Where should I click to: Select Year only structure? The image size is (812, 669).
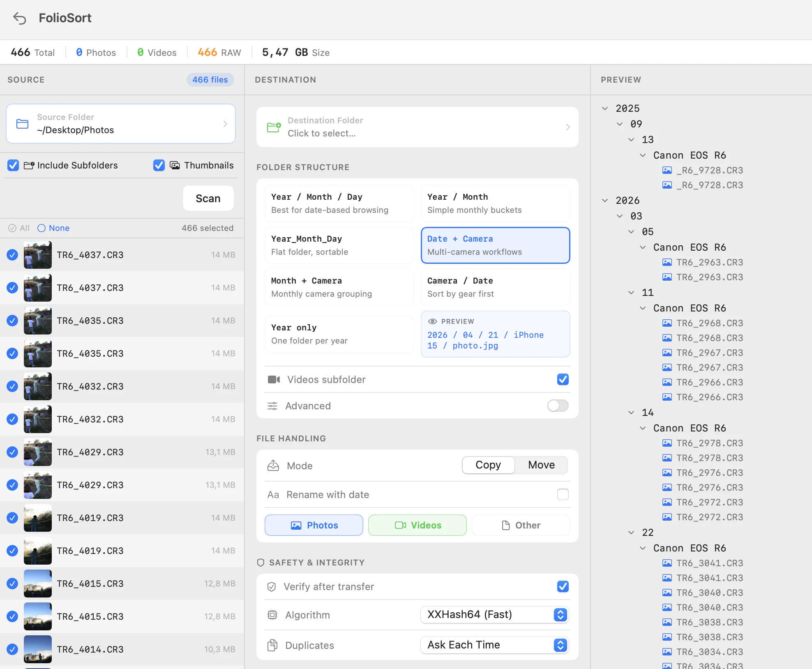tap(339, 334)
